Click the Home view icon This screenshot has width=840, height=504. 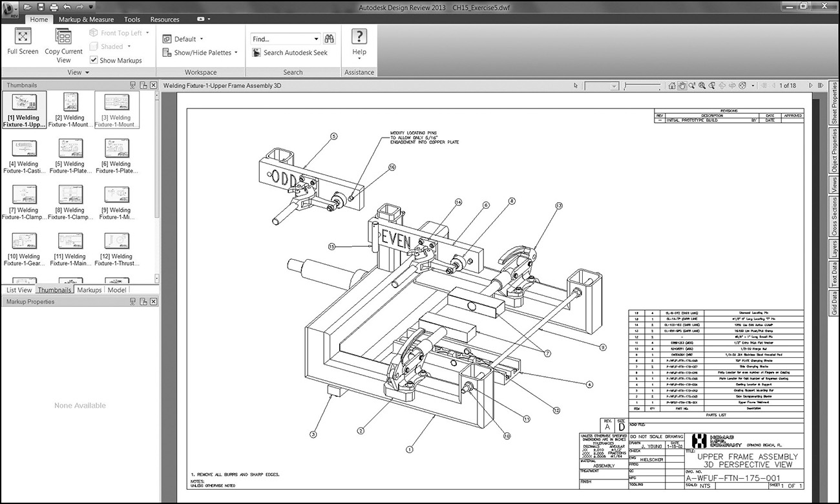(x=672, y=85)
